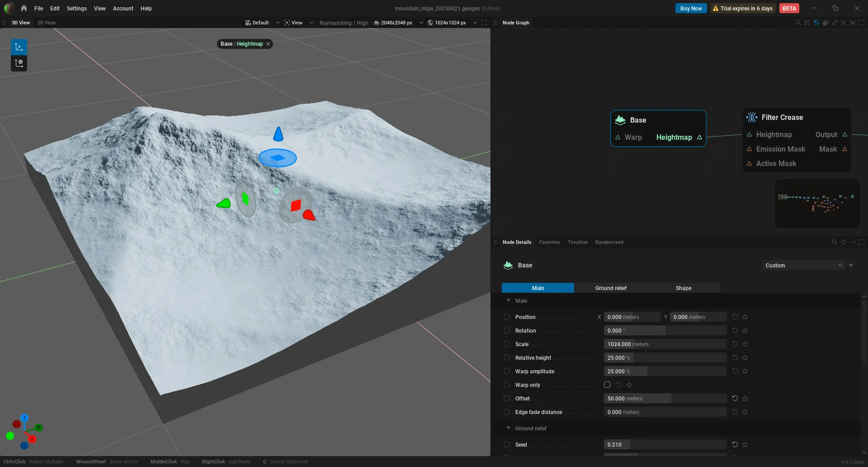This screenshot has width=868, height=467.
Task: Click the search icon in Node Graph header
Action: point(798,23)
